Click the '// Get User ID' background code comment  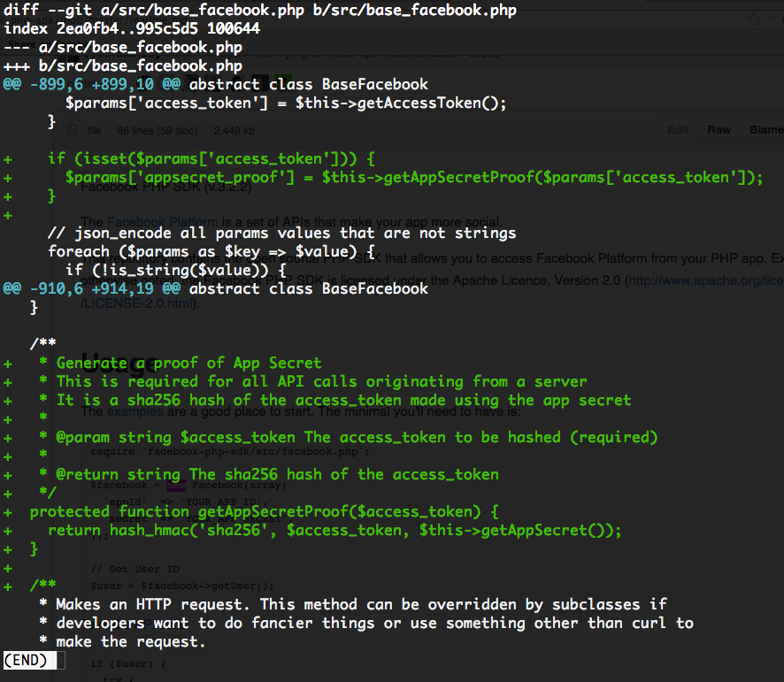click(x=135, y=569)
